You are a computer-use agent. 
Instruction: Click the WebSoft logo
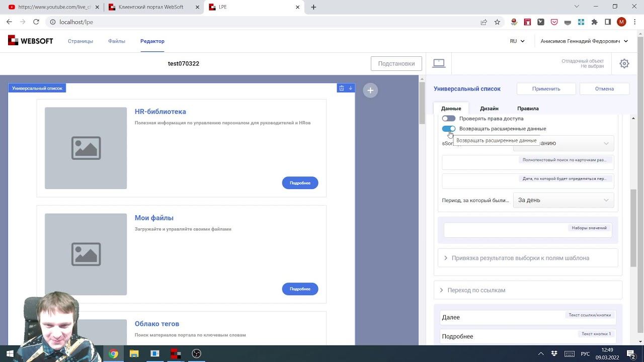(x=31, y=41)
